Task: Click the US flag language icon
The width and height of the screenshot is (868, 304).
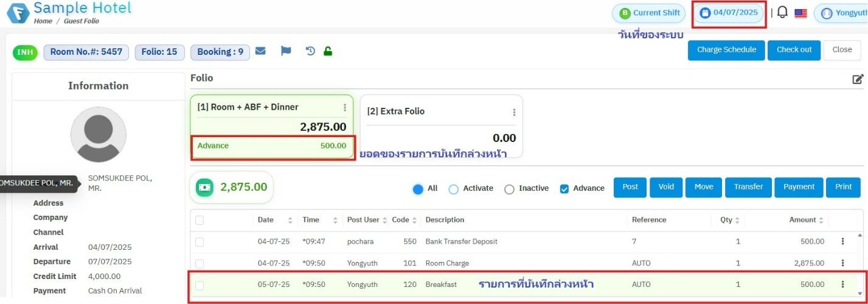Action: click(800, 13)
